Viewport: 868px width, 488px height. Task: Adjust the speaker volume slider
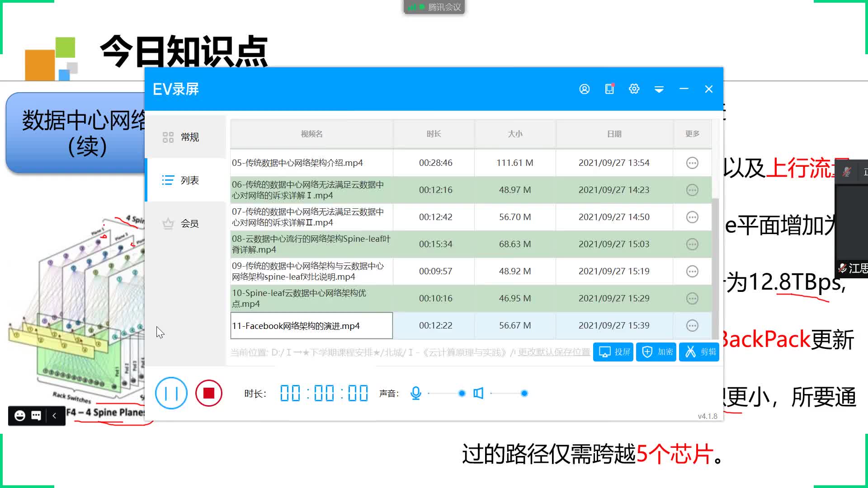509,393
